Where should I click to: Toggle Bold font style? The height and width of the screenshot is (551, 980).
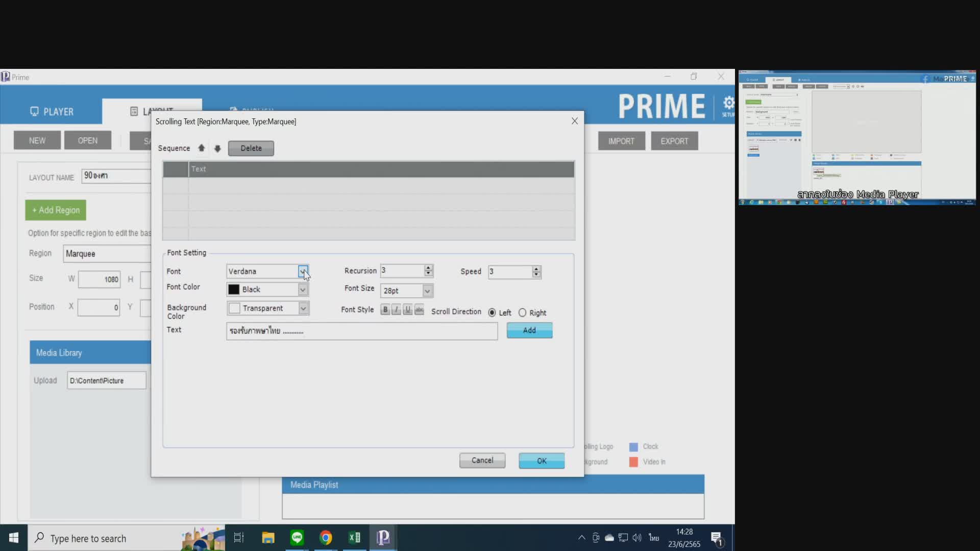click(385, 310)
